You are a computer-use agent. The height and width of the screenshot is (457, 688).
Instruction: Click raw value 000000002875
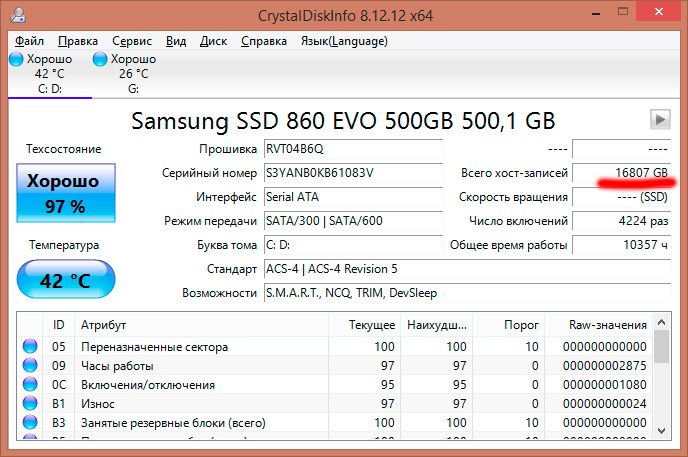pyautogui.click(x=605, y=365)
